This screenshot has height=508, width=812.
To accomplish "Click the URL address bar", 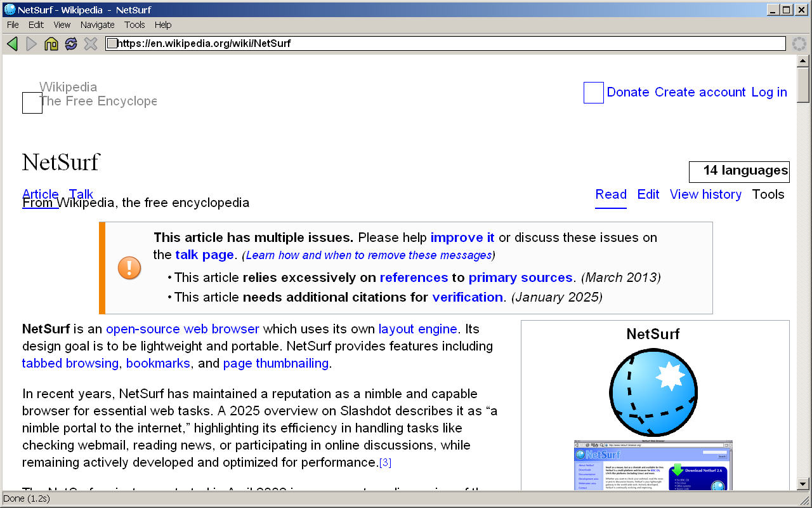I will click(444, 44).
